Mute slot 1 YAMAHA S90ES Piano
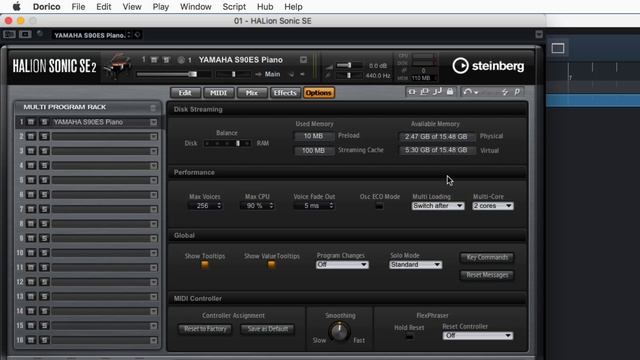Viewport: 640px width, 360px height. pos(31,122)
